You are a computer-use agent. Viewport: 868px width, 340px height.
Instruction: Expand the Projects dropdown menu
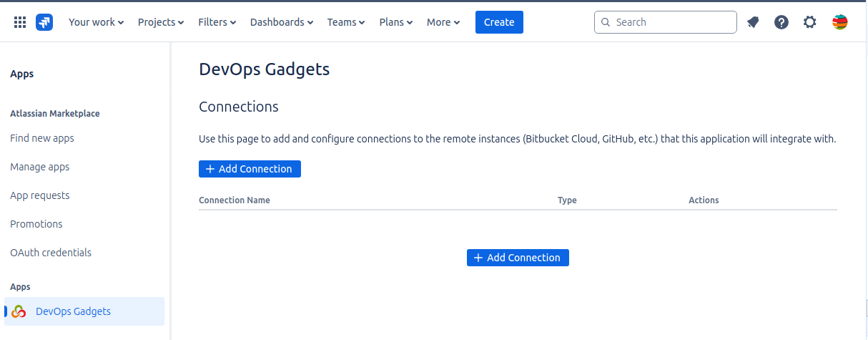point(161,22)
